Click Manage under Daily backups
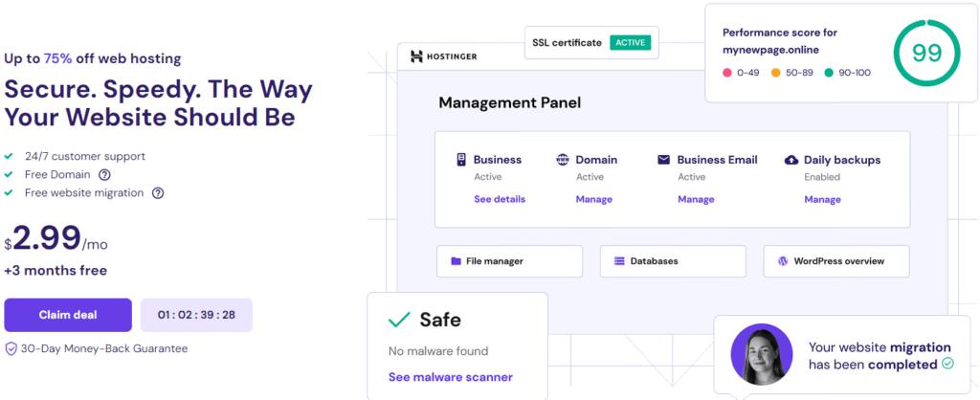 (822, 199)
